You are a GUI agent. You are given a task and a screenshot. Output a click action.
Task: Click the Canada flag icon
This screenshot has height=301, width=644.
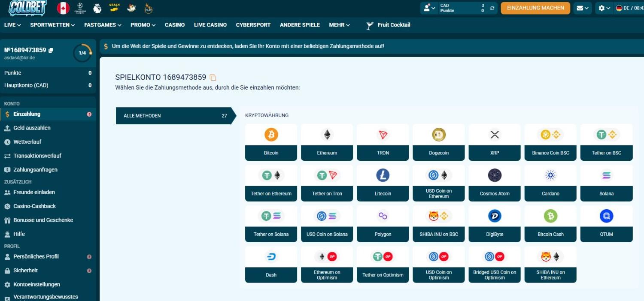(63, 8)
